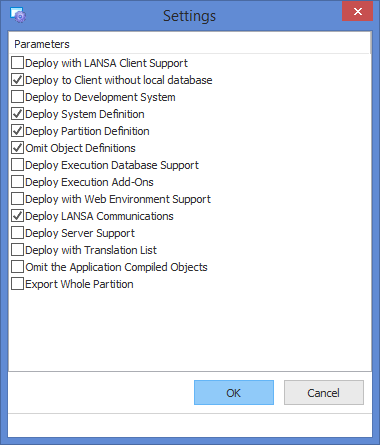This screenshot has width=380, height=445.
Task: Untick Deploy Partition Definition
Action: (17, 131)
